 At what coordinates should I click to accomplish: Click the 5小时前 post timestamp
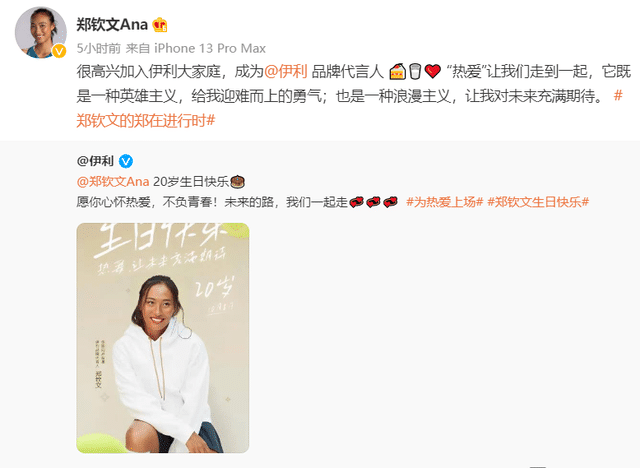(98, 49)
